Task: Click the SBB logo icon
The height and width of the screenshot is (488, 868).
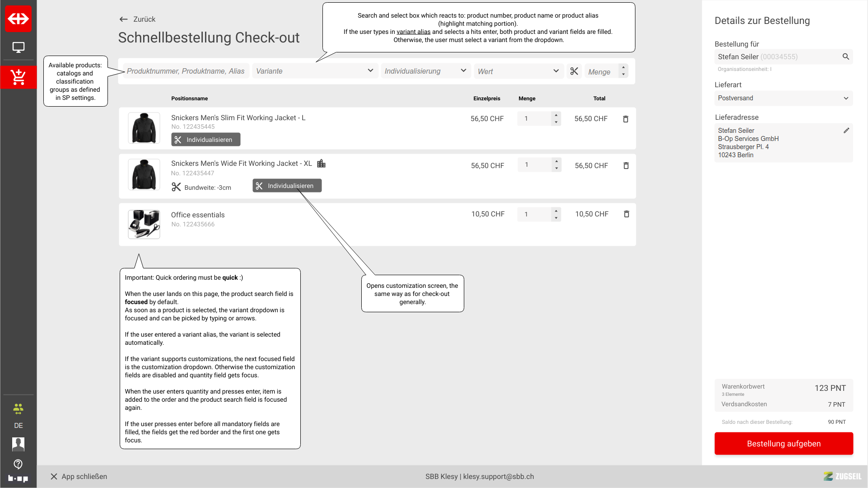Action: click(x=19, y=19)
